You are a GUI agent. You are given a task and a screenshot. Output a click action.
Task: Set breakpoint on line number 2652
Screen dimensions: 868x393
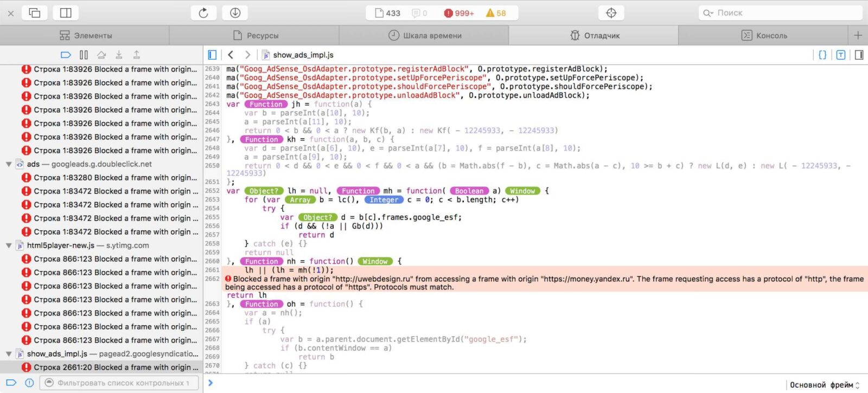212,191
